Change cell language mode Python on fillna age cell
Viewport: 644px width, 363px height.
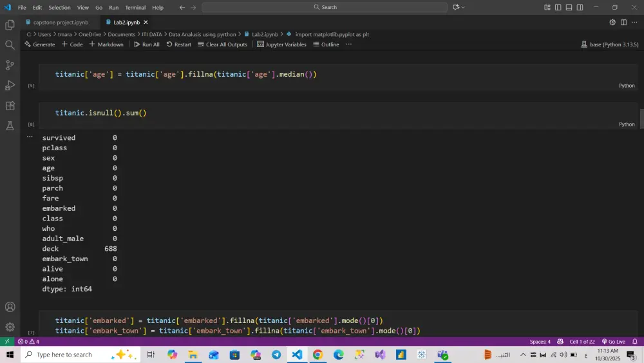627,86
